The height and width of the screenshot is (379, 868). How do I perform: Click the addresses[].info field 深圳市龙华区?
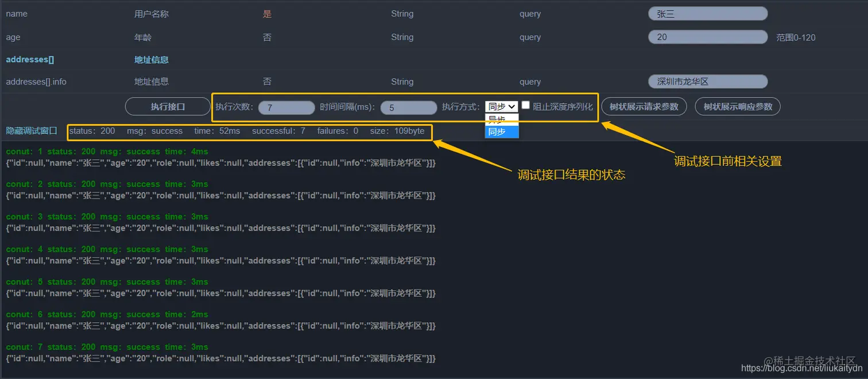coord(708,82)
